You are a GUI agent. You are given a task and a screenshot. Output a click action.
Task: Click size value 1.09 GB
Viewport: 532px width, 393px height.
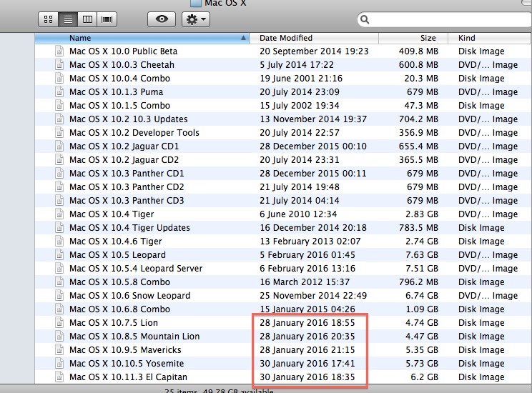pos(422,309)
